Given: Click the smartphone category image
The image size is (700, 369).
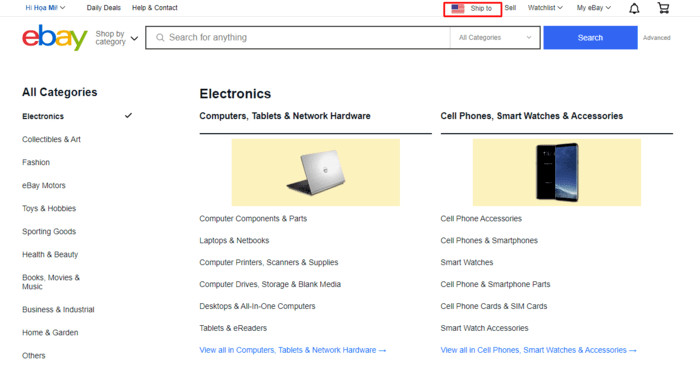Looking at the screenshot, I should [557, 172].
